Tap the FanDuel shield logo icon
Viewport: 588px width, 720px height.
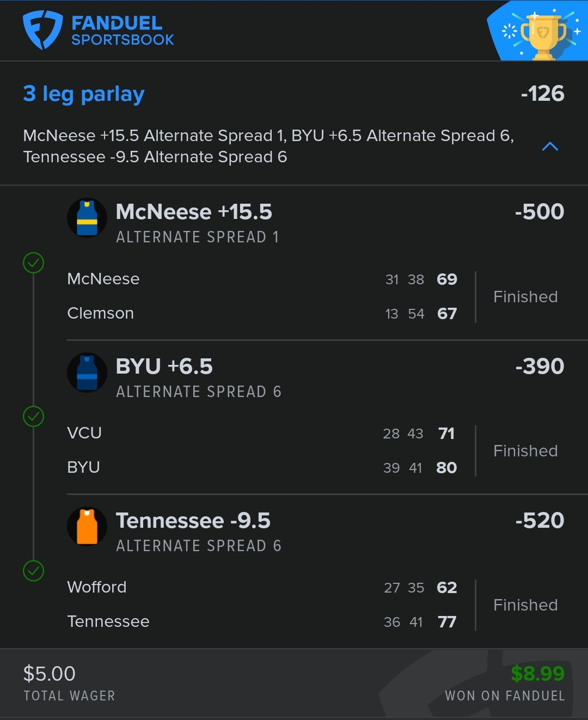[42, 30]
